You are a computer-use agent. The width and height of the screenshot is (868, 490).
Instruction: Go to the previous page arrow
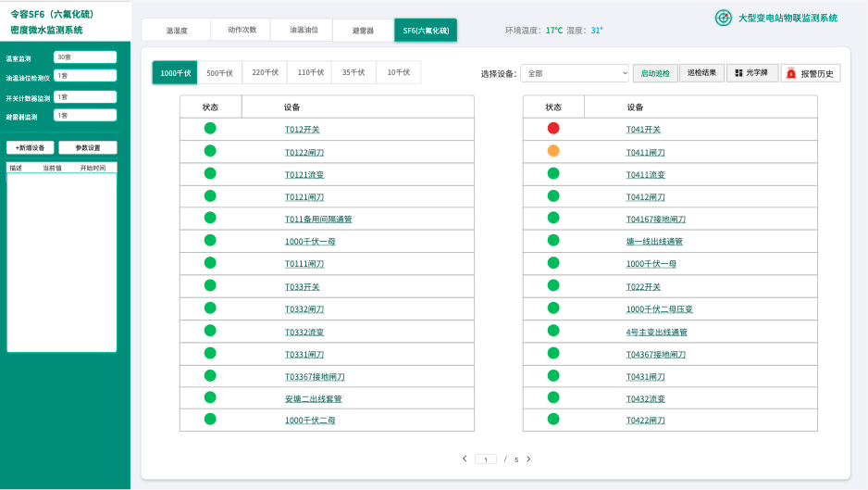click(x=465, y=459)
